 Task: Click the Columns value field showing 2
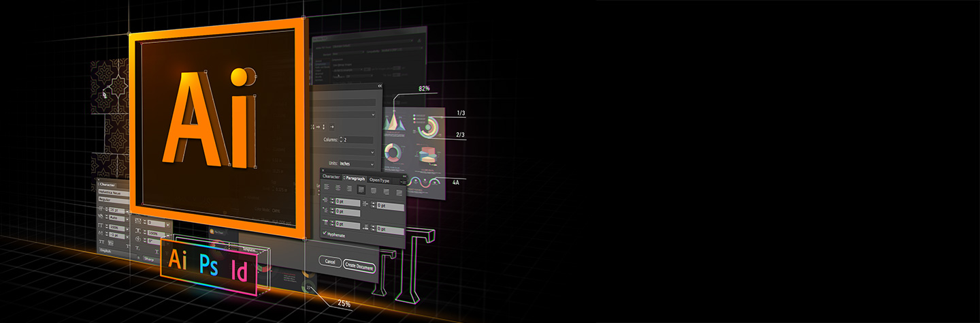pyautogui.click(x=359, y=140)
